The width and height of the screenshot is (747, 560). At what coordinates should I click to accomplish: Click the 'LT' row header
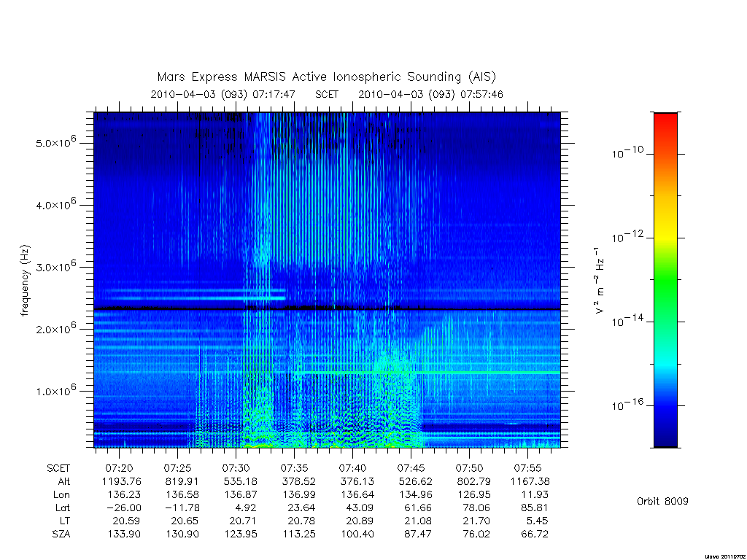[x=65, y=521]
